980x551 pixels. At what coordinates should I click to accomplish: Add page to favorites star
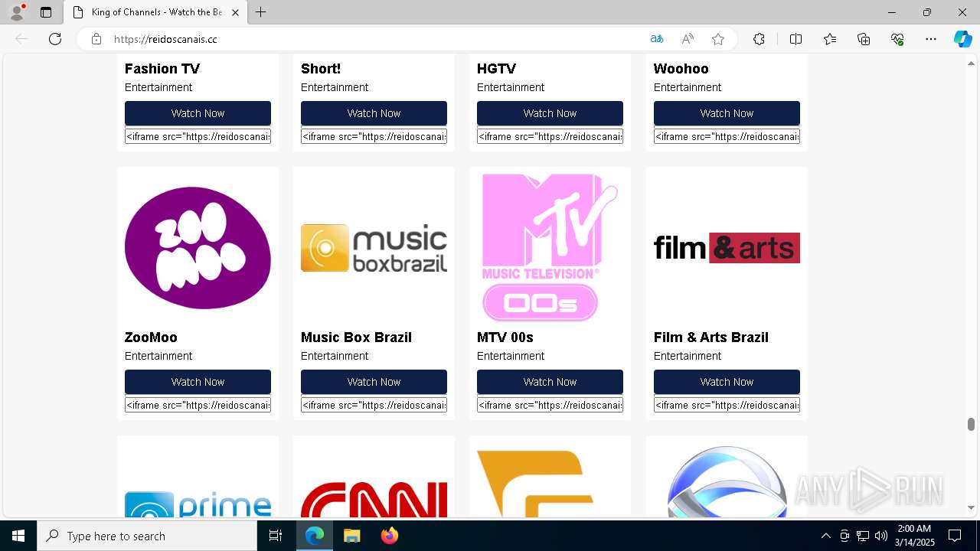click(717, 39)
